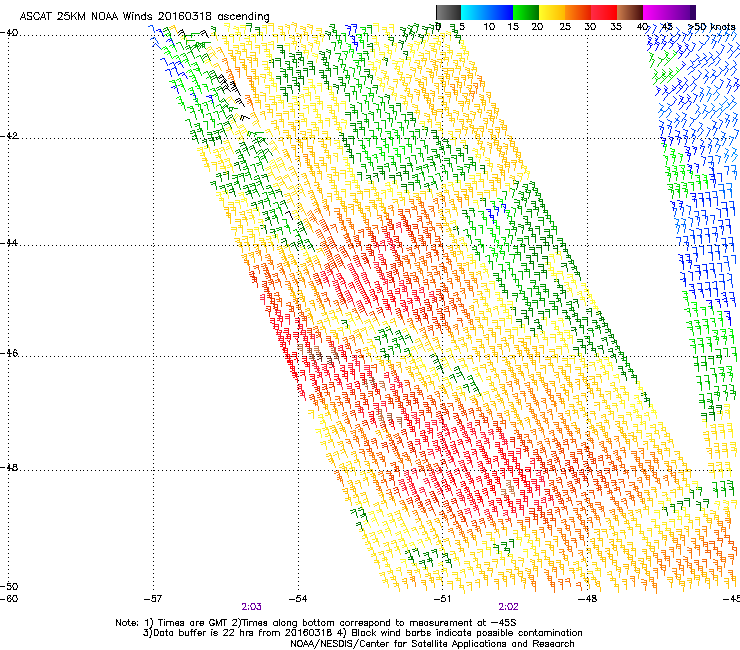Screen dimensions: 740x650
Task: Click the purple swath time '2:02'
Action: coord(508,607)
